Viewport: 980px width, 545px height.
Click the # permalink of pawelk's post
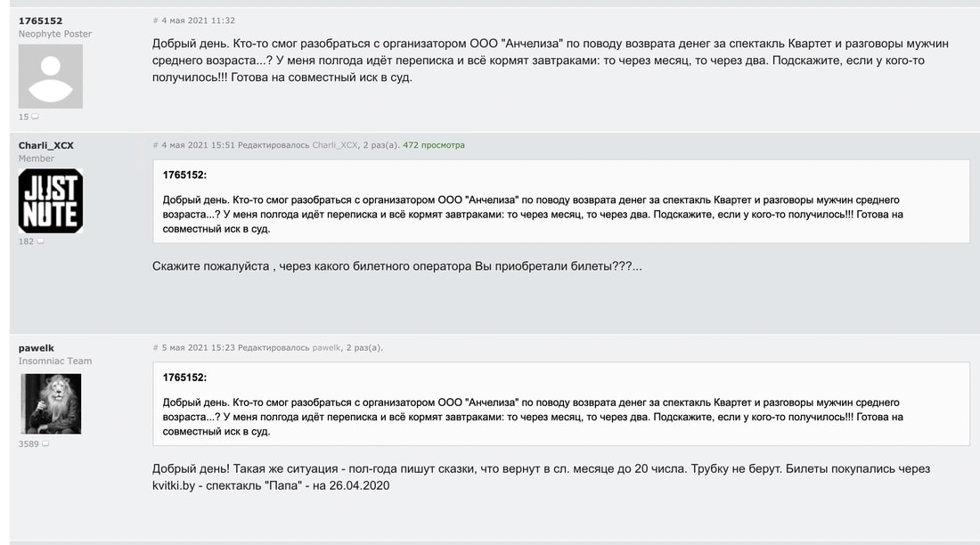[155, 347]
